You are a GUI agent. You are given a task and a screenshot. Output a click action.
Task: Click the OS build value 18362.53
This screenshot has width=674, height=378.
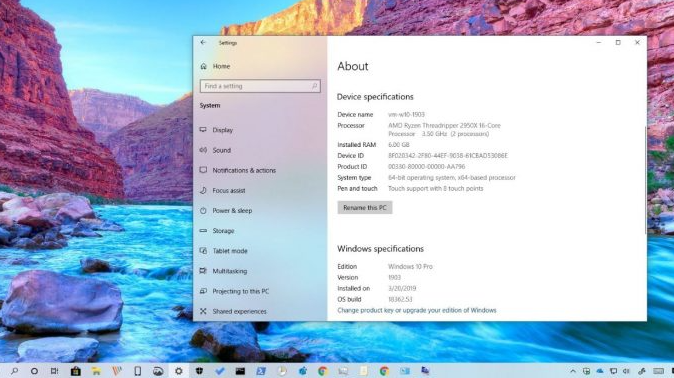(x=400, y=299)
